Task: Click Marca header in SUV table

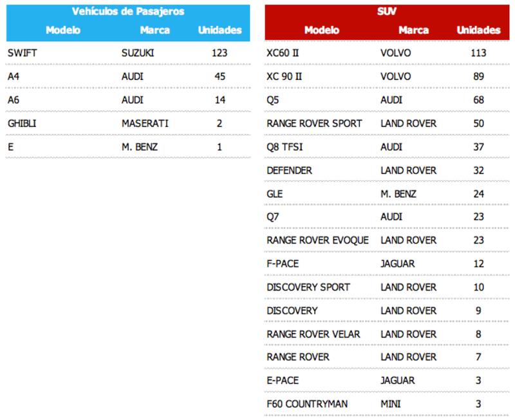Action: click(x=413, y=30)
